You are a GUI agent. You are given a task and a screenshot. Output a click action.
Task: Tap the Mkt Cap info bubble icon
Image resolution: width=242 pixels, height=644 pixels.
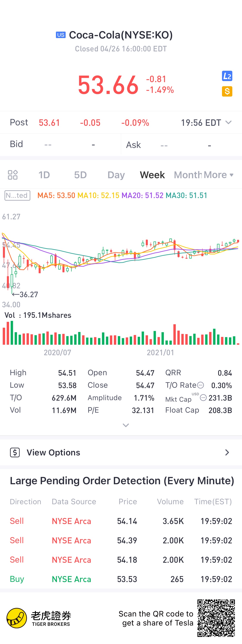coord(203,398)
